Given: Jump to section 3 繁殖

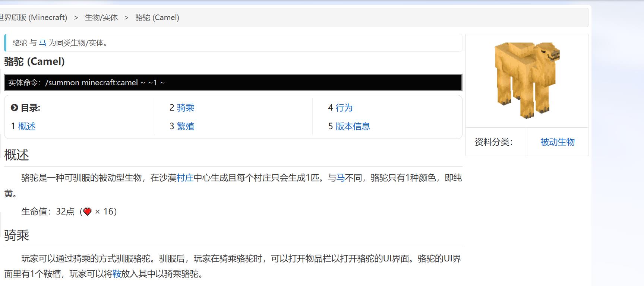Looking at the screenshot, I should click(x=186, y=126).
